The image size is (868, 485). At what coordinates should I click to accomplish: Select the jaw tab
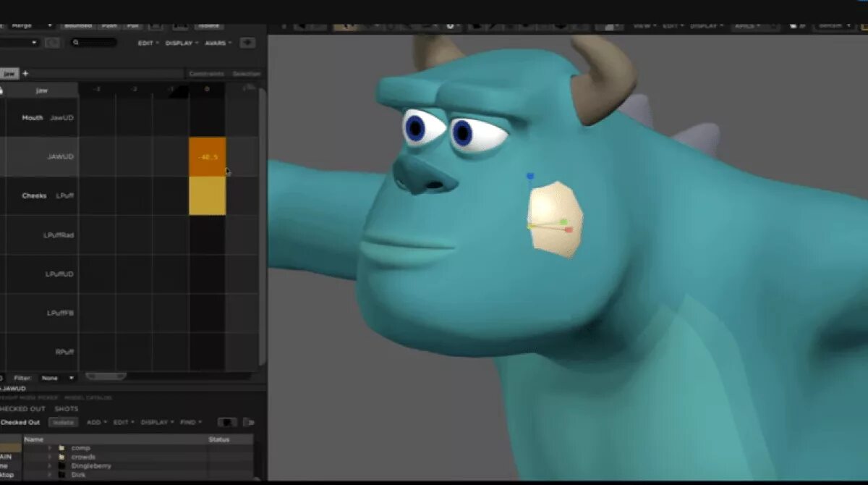click(x=9, y=73)
